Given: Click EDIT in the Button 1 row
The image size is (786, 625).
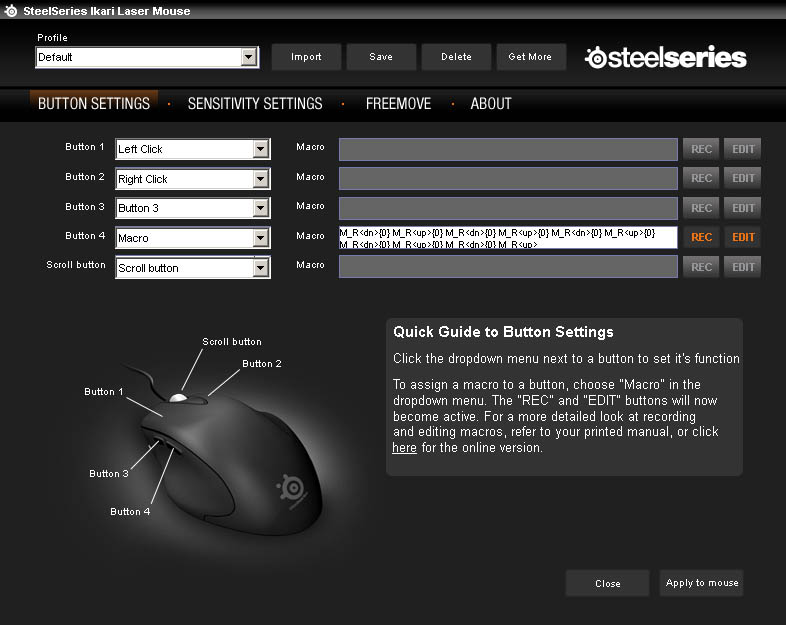Looking at the screenshot, I should pos(743,149).
